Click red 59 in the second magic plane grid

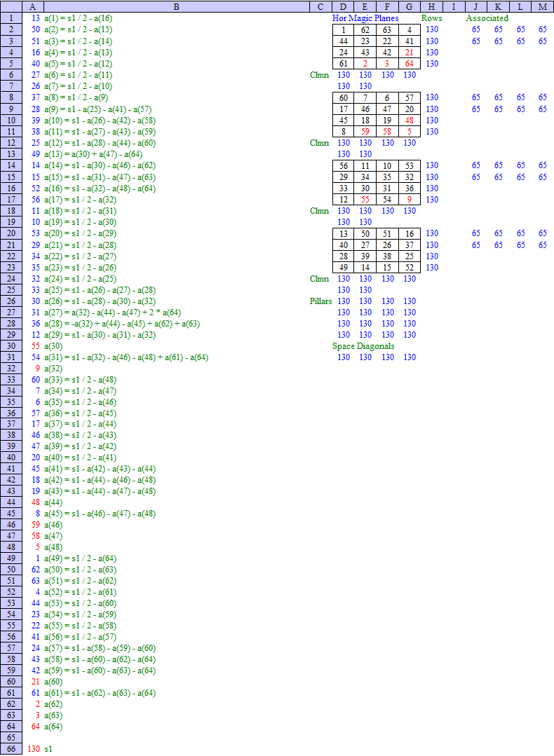(x=365, y=132)
